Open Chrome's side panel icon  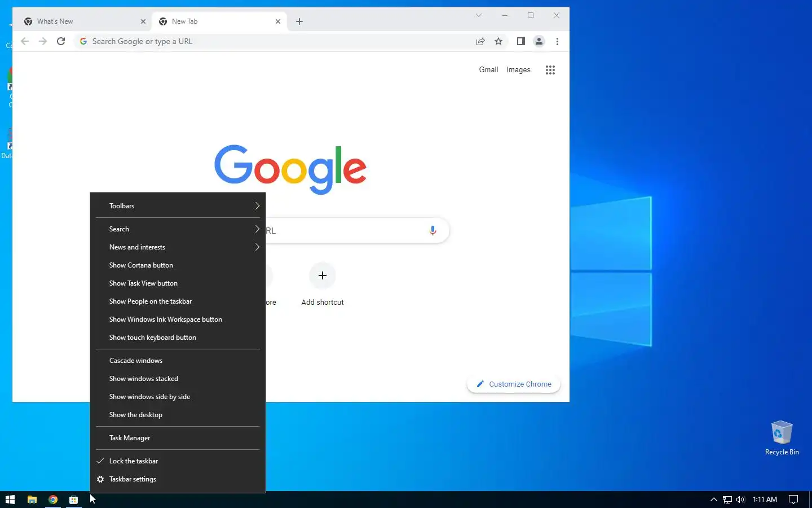point(521,41)
